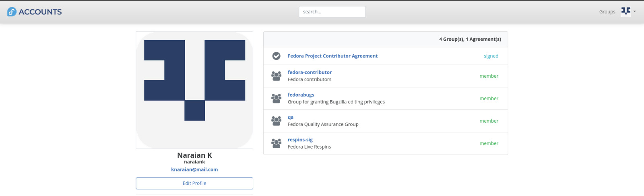Click the group icon beside qa
The height and width of the screenshot is (196, 644).
tap(276, 121)
